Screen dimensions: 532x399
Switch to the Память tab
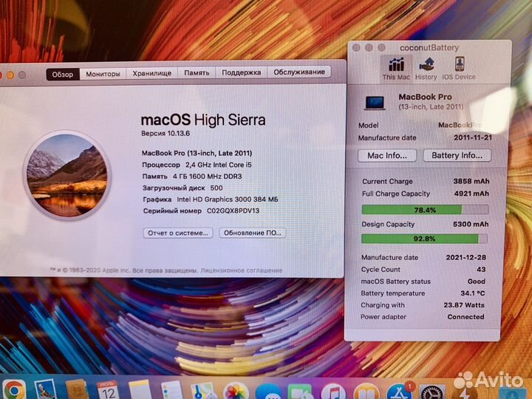click(x=197, y=72)
